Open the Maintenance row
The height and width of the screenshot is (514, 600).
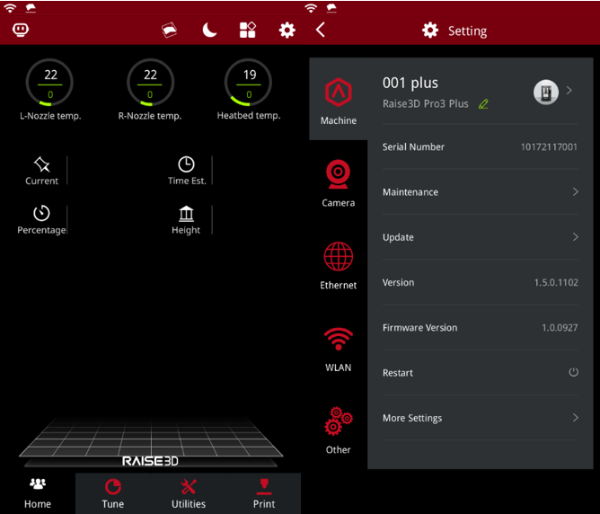click(480, 192)
